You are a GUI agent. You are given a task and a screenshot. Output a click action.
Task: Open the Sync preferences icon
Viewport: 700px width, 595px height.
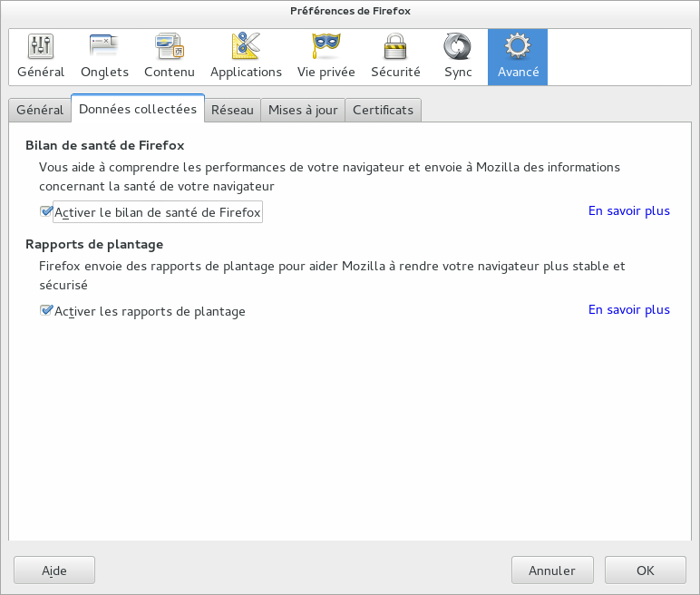pos(458,46)
